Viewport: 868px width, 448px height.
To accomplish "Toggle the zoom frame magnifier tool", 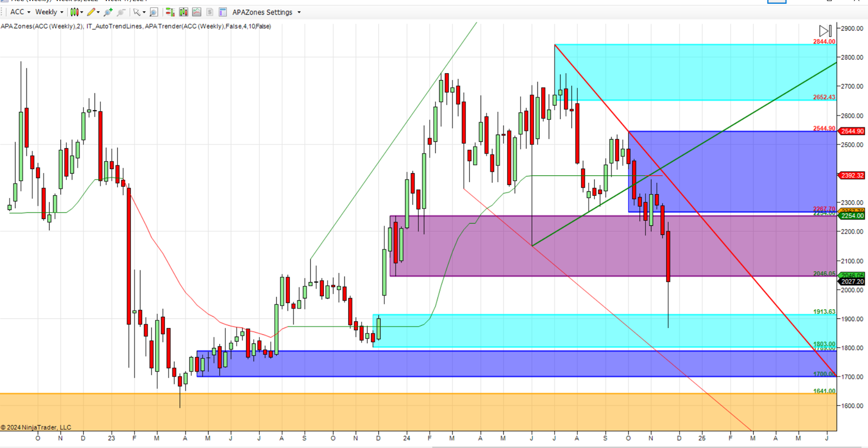I will (x=154, y=12).
